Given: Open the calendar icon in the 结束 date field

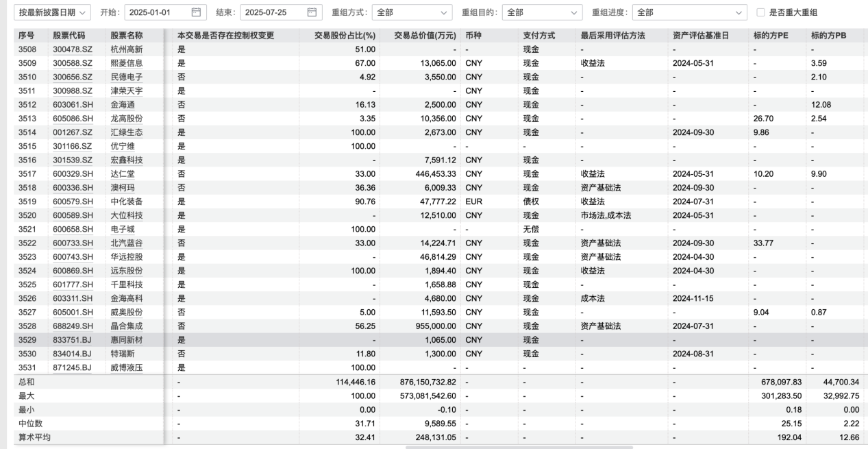Looking at the screenshot, I should (312, 12).
